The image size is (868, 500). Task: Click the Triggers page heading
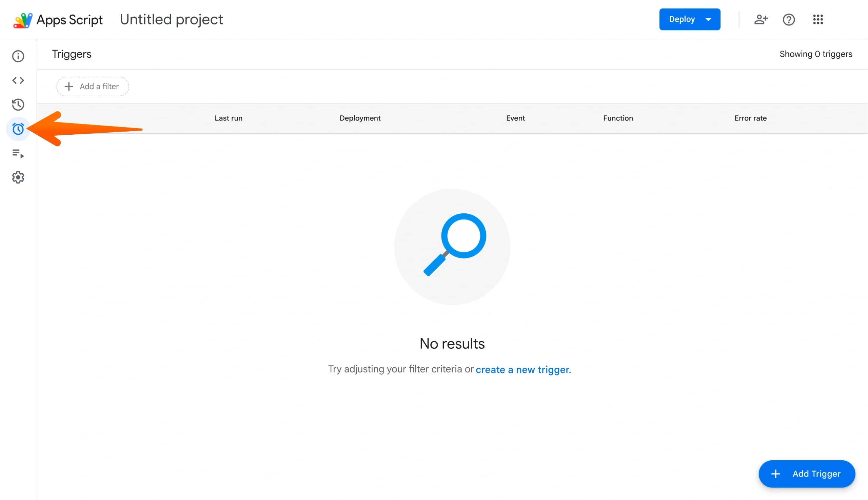(x=72, y=54)
